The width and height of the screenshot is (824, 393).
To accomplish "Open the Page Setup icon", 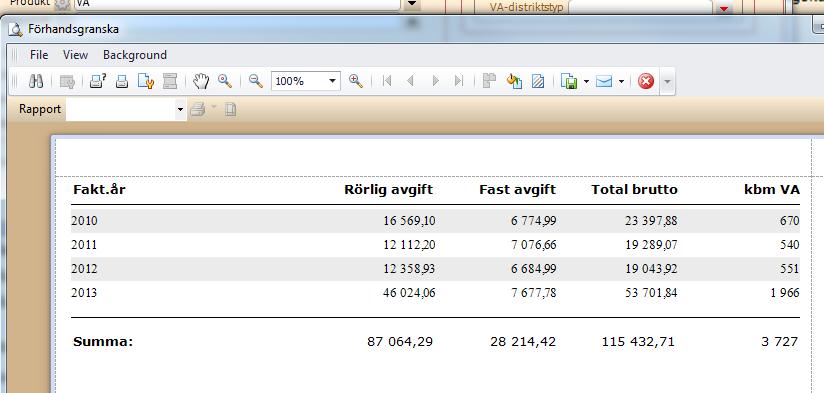I will [x=146, y=81].
